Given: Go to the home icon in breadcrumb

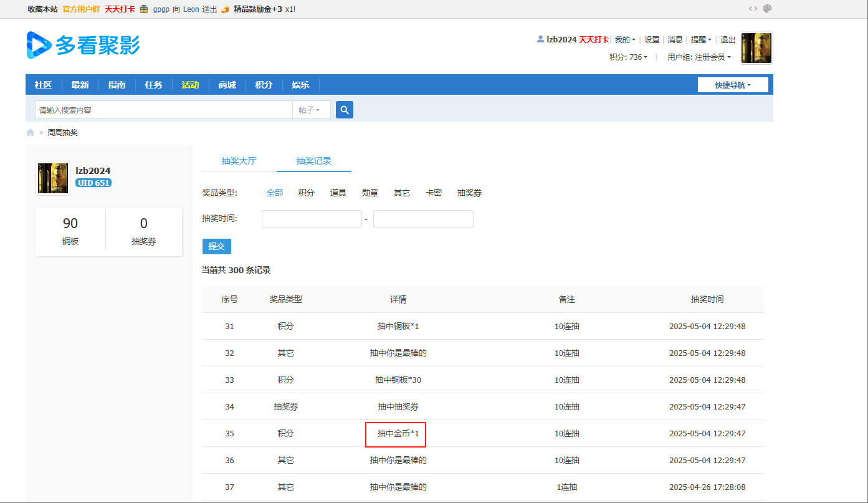Looking at the screenshot, I should [x=30, y=133].
